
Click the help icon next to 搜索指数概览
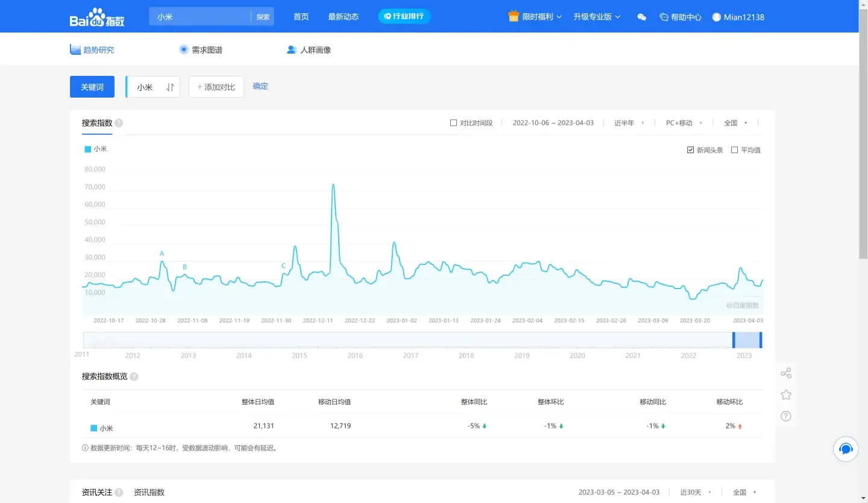[x=134, y=376]
